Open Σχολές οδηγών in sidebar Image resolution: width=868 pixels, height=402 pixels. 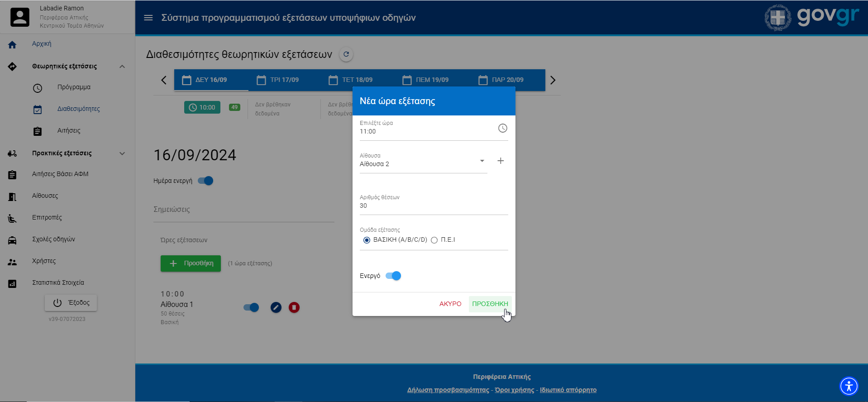click(53, 239)
